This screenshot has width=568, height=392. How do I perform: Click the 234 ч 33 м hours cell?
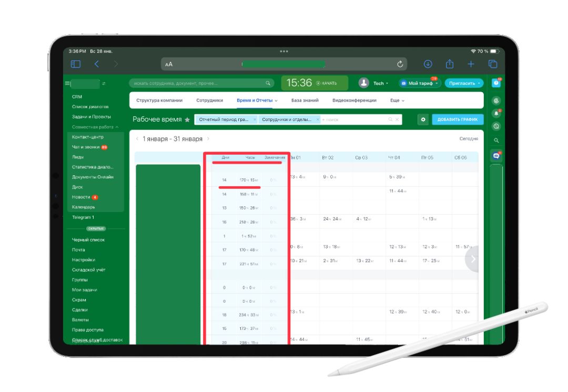pyautogui.click(x=248, y=315)
